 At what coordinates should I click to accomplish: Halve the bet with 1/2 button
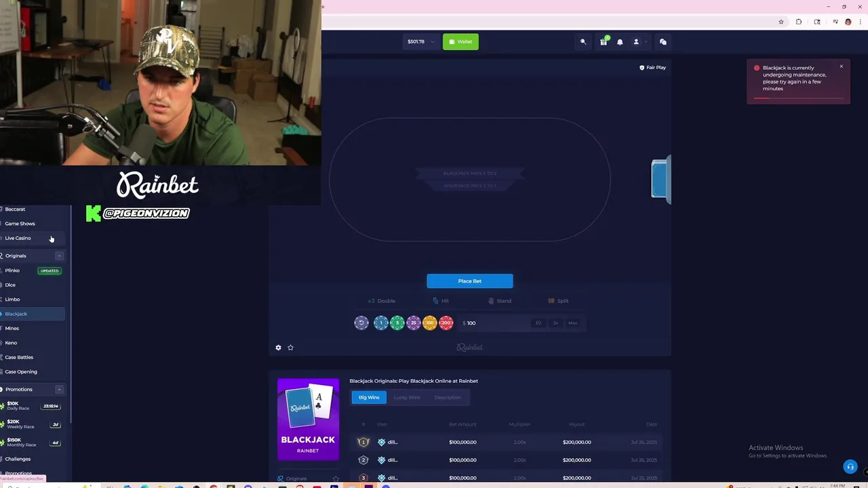[538, 323]
